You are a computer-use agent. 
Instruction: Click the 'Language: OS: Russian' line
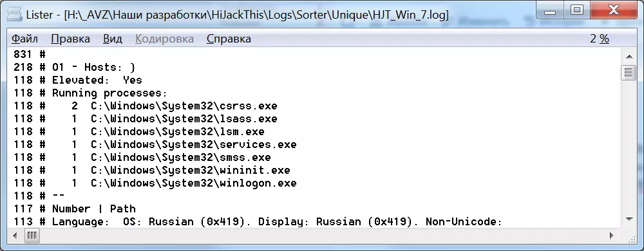[x=258, y=222]
